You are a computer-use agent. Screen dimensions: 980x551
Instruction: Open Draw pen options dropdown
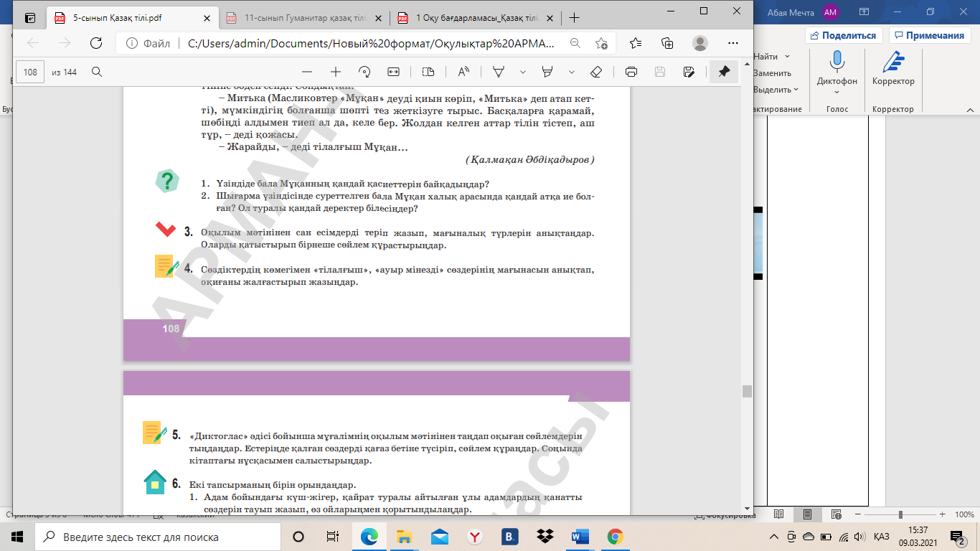[x=523, y=72]
